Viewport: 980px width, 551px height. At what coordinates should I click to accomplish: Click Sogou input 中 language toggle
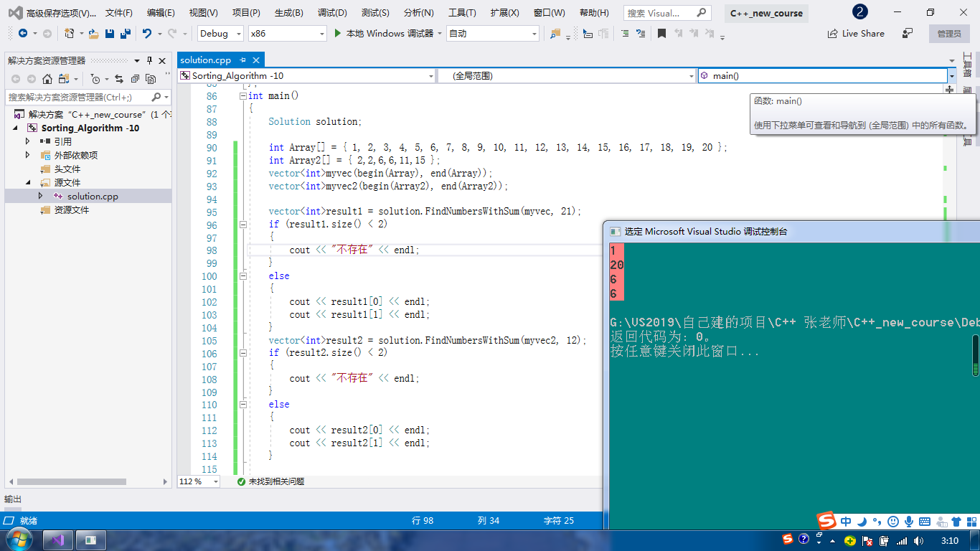click(x=847, y=522)
